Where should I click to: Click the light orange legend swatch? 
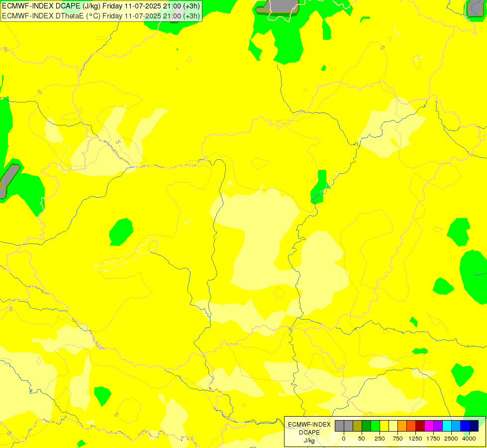(402, 426)
